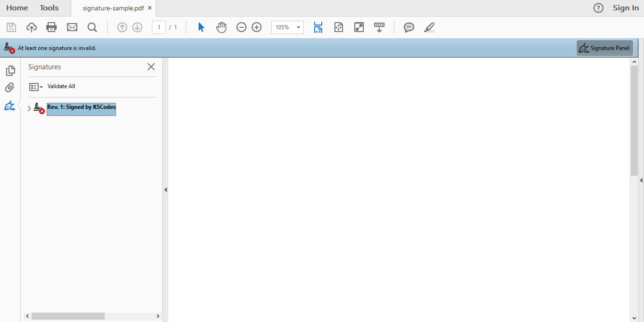Toggle Read Mode in the toolbar

[x=359, y=27]
